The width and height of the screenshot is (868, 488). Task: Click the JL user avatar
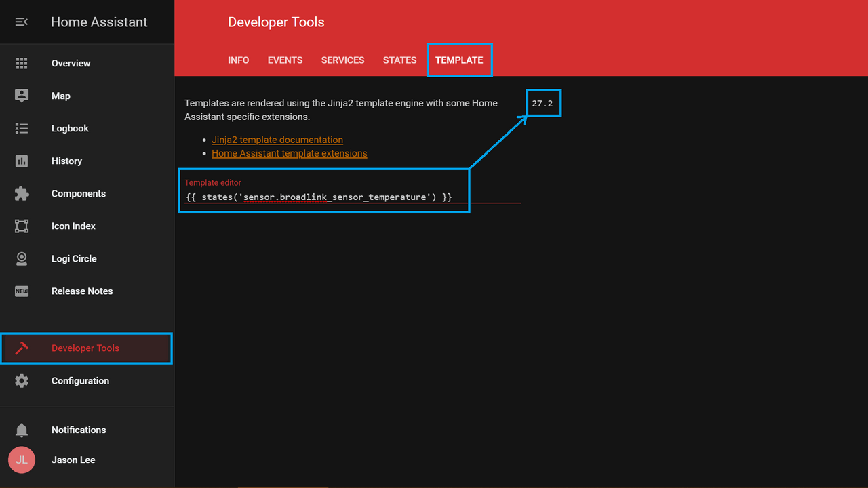click(22, 460)
